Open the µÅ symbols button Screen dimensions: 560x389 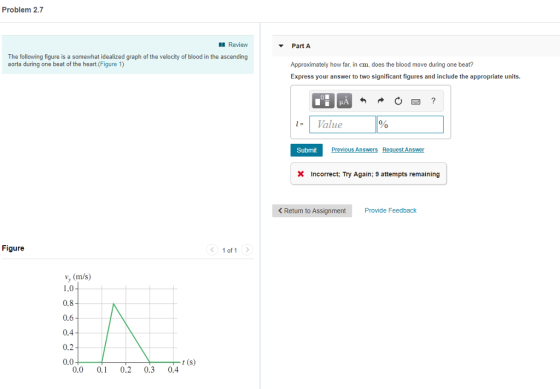(344, 101)
